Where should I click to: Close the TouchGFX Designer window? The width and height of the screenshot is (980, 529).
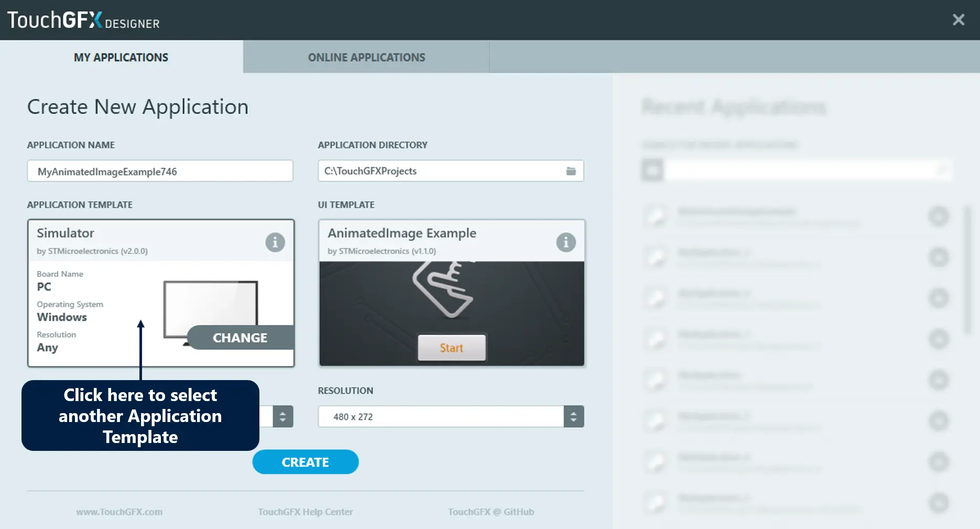click(x=959, y=20)
